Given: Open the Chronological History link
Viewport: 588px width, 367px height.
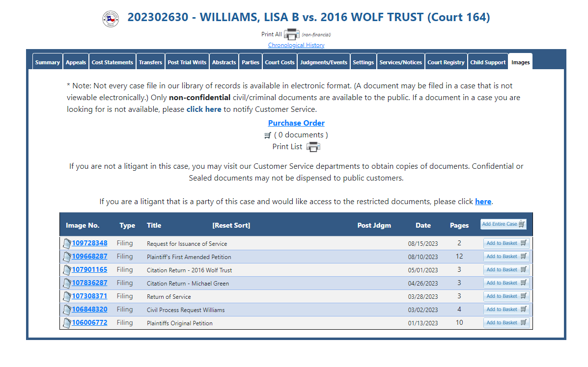Looking at the screenshot, I should (x=296, y=45).
